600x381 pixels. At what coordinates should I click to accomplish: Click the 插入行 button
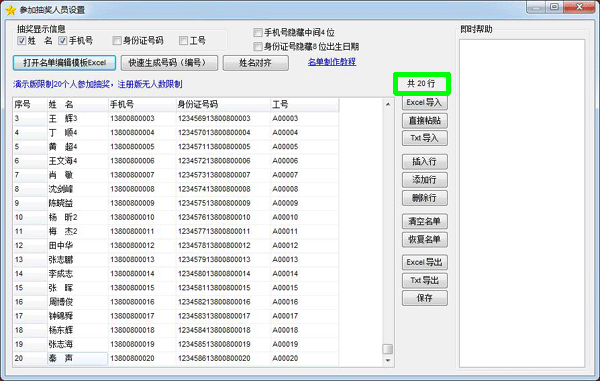424,162
